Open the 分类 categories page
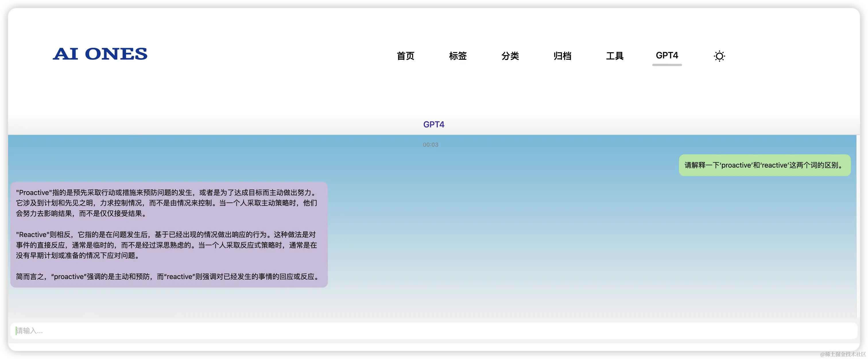The image size is (868, 359). click(510, 56)
